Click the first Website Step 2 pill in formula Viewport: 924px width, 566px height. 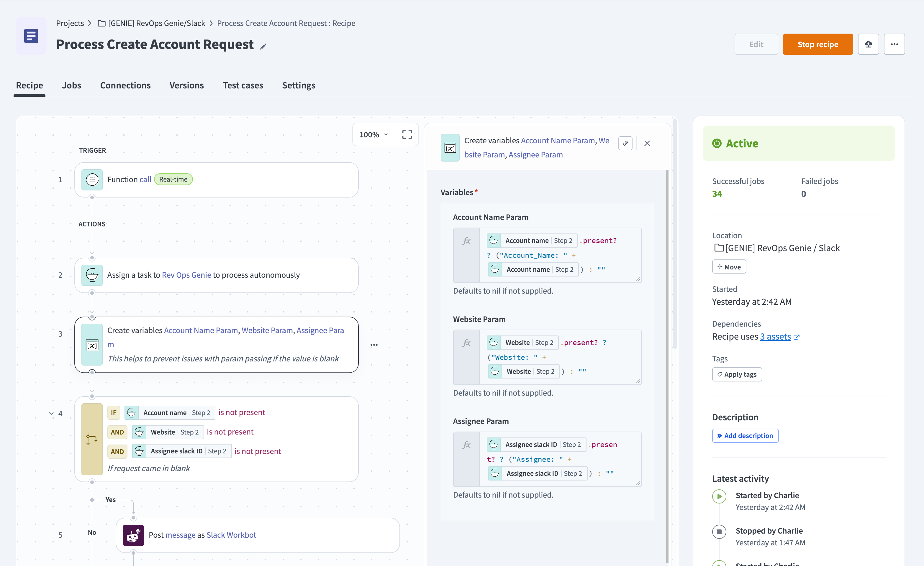[522, 343]
